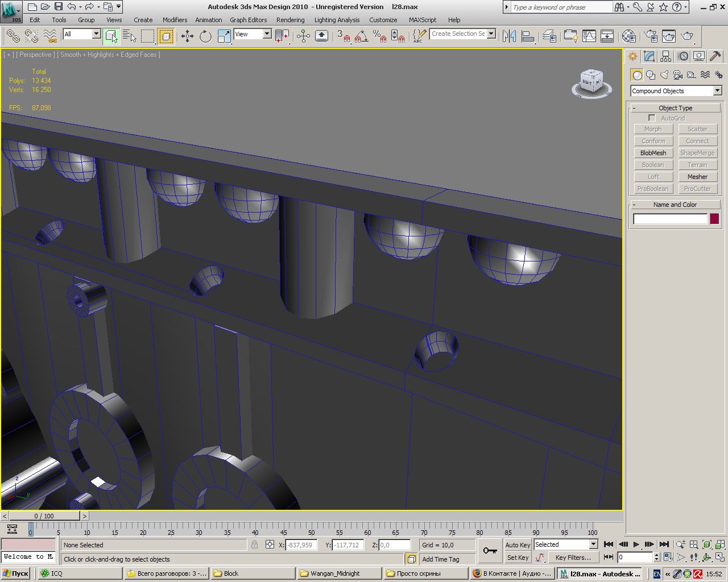728x582 pixels.
Task: Open Key Filters dialog
Action: click(x=573, y=558)
